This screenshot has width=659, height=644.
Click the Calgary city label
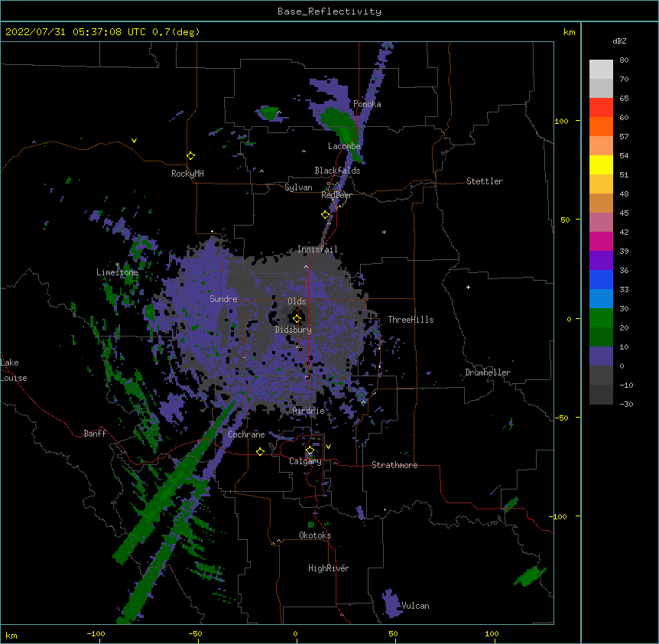[305, 461]
